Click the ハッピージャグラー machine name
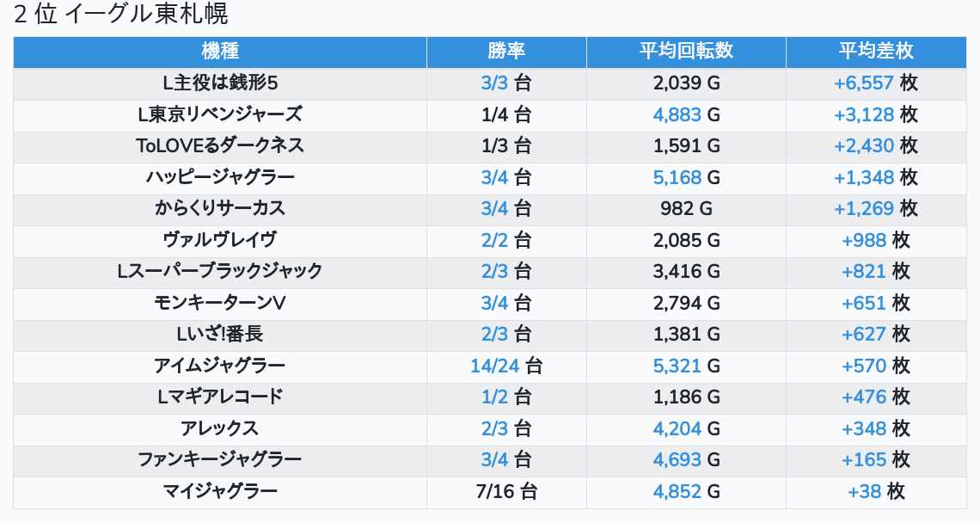This screenshot has width=980, height=523. click(x=220, y=177)
